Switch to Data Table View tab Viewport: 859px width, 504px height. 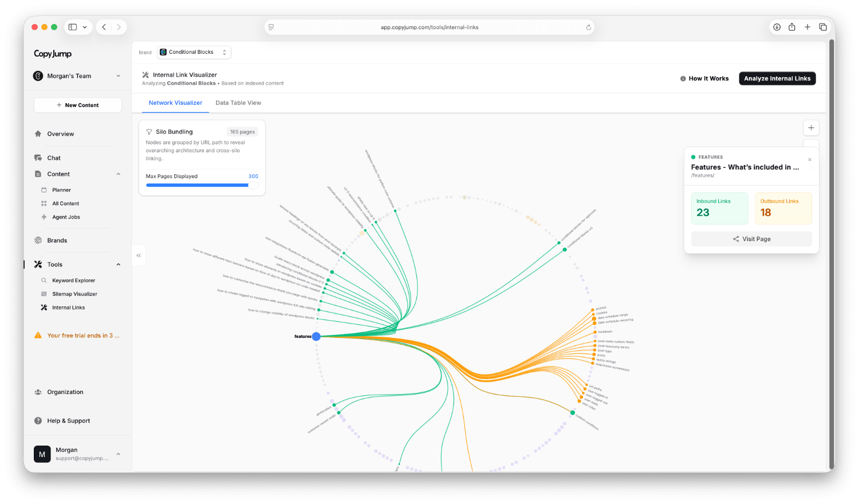[238, 103]
